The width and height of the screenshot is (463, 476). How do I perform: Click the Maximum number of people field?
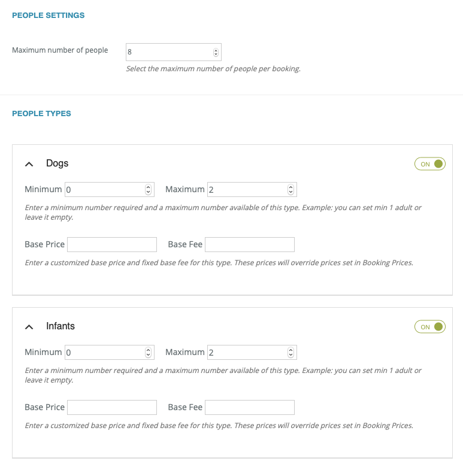(x=169, y=52)
